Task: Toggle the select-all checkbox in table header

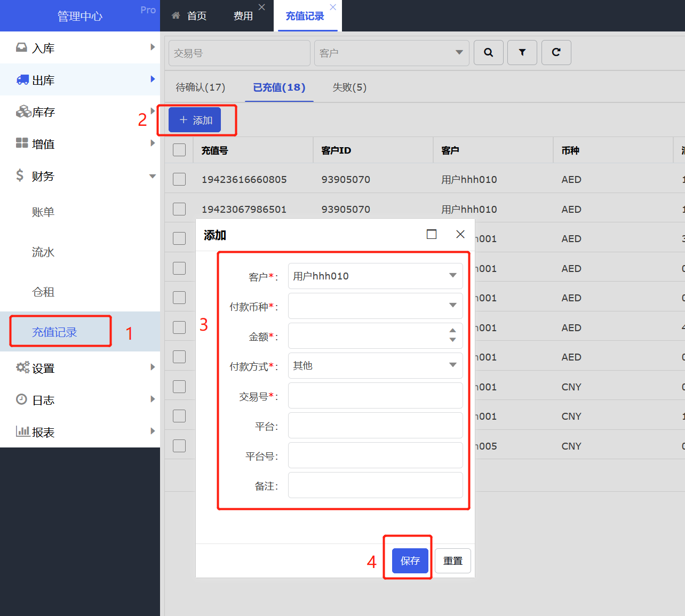Action: tap(179, 150)
